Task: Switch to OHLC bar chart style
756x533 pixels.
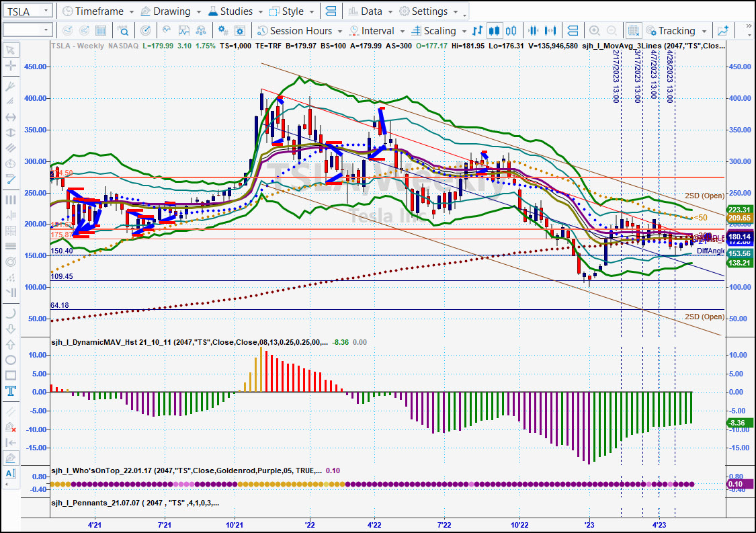Action: pyautogui.click(x=477, y=31)
